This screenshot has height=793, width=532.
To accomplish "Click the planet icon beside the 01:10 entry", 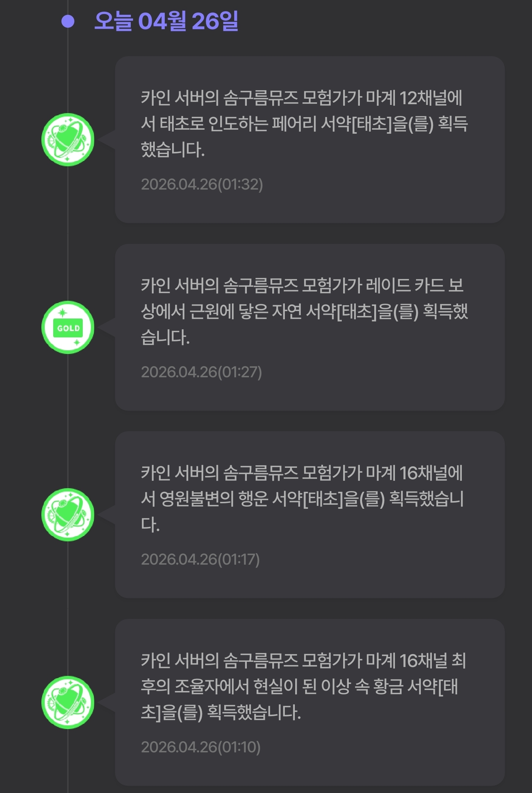I will (x=68, y=702).
